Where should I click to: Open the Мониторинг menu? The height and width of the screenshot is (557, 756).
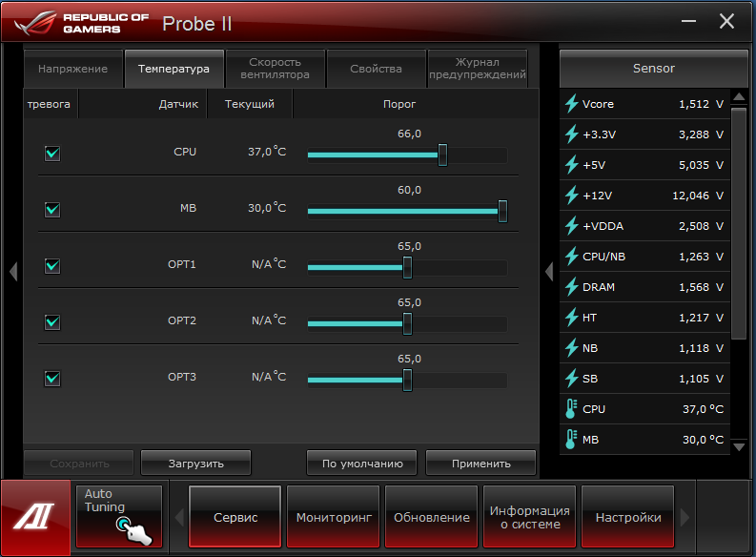pos(334,517)
